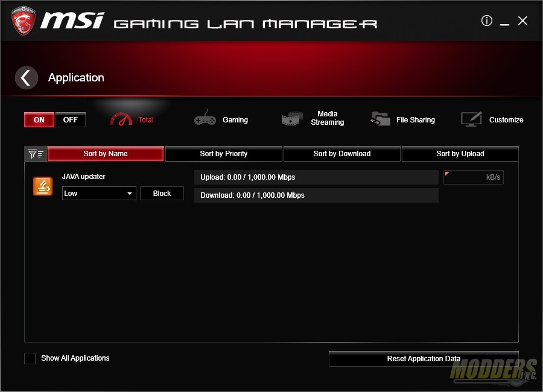
Task: Sort the list by Name
Action: (x=106, y=154)
